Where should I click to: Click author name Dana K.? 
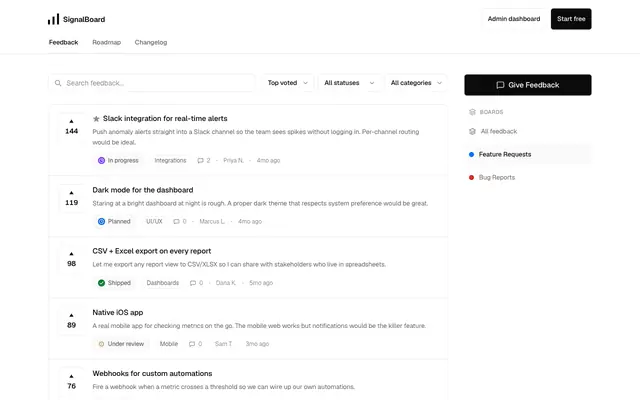226,283
